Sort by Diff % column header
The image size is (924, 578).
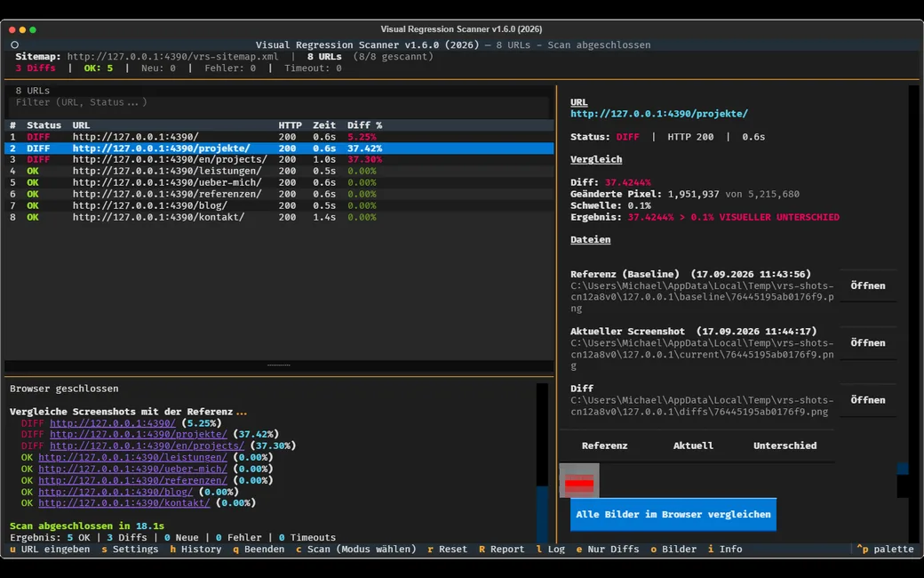point(365,125)
